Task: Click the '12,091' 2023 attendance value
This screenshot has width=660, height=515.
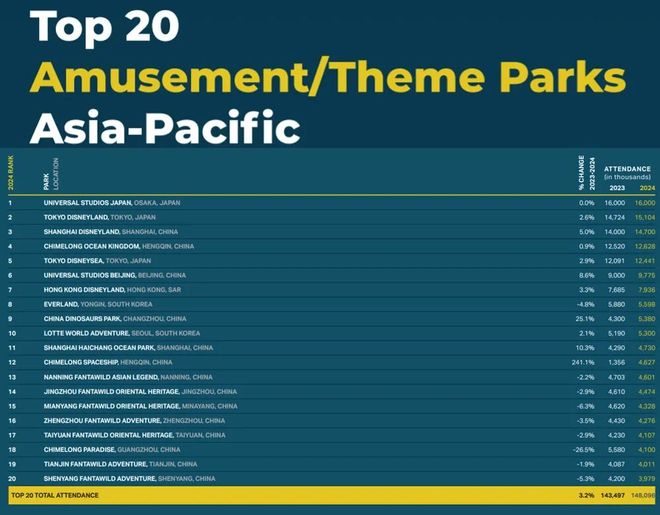Action: point(615,261)
